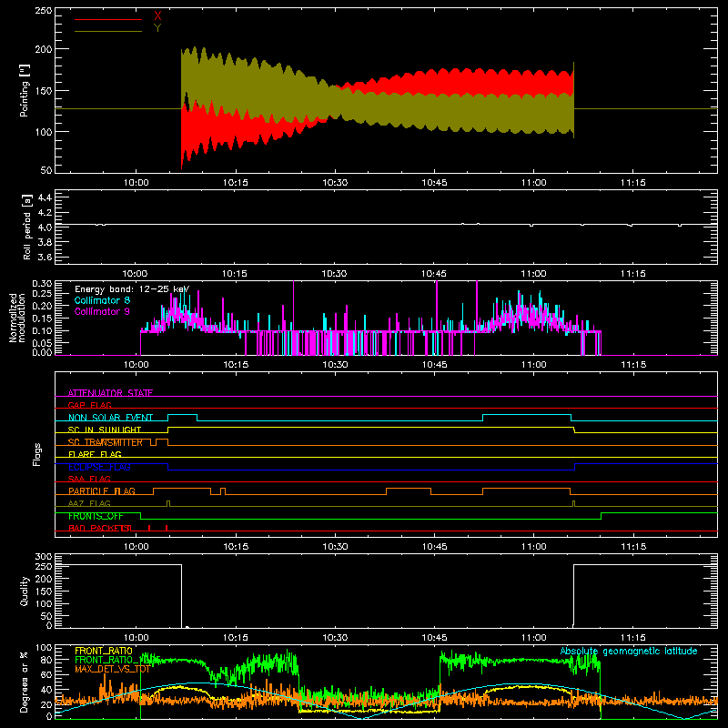Click the first BAD_PACKETS red spike marker
This screenshot has width=728, height=728.
(149, 528)
